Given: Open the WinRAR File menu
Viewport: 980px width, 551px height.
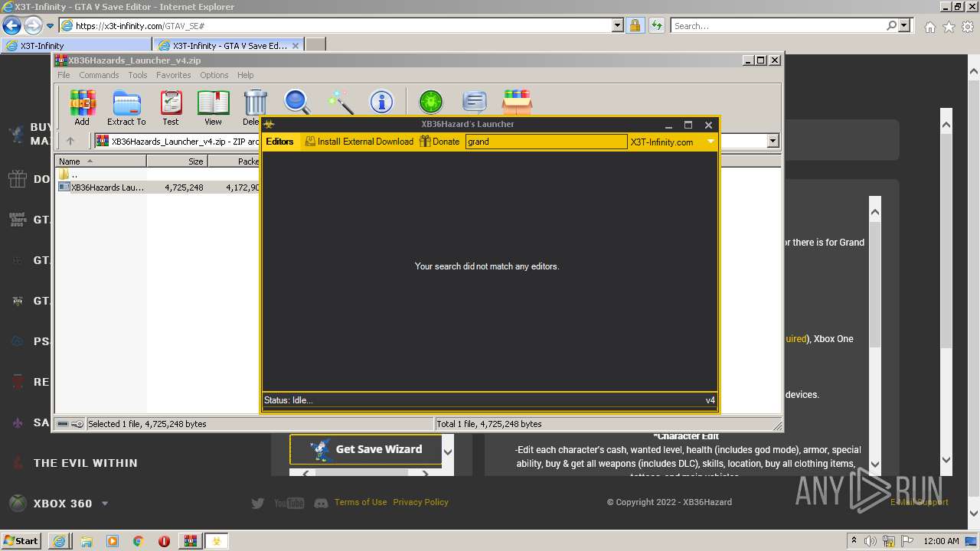Looking at the screenshot, I should 64,75.
